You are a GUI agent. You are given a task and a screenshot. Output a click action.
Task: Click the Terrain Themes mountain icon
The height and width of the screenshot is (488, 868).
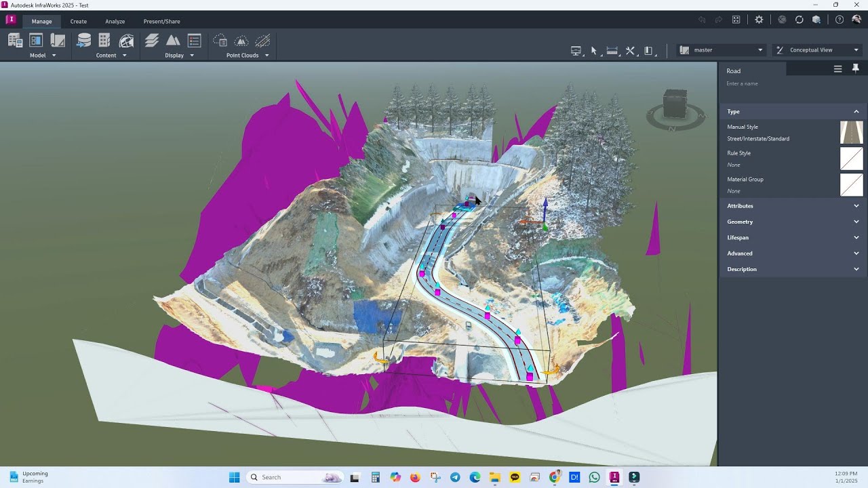pos(174,41)
